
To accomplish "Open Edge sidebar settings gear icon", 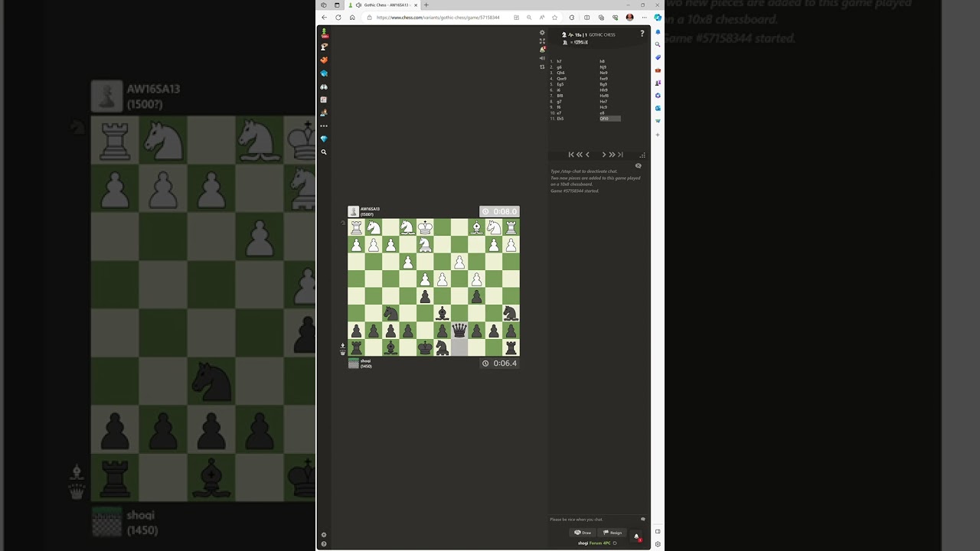I will click(x=658, y=544).
